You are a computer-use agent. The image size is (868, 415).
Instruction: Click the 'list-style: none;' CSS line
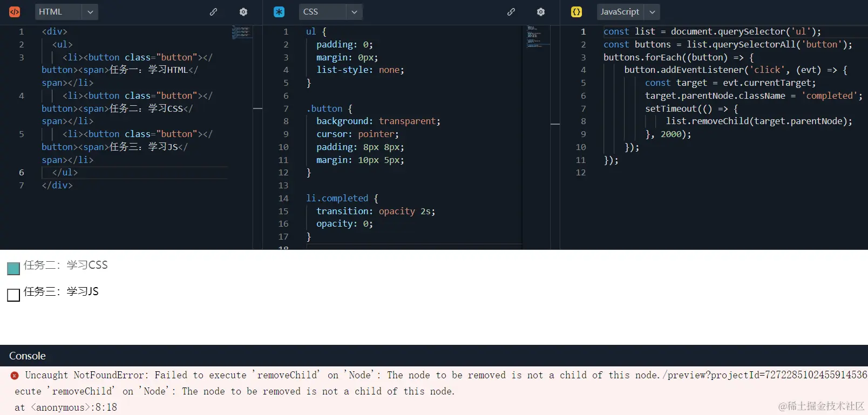pos(360,70)
